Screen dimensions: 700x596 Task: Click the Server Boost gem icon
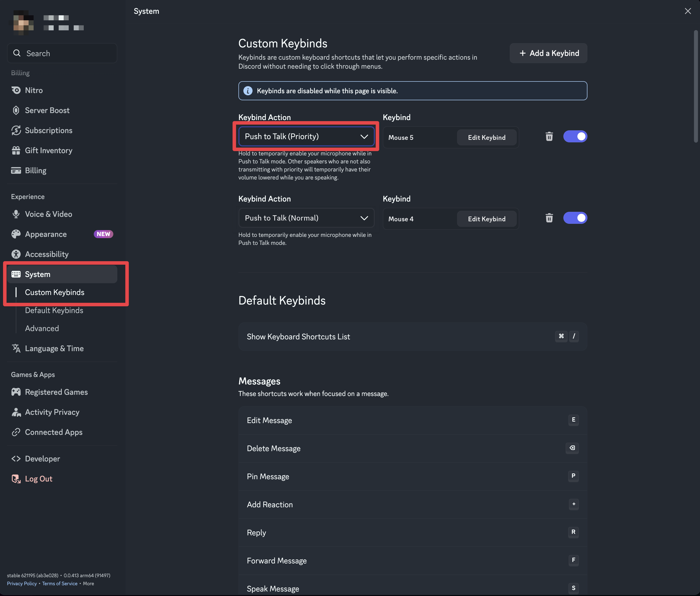point(16,111)
